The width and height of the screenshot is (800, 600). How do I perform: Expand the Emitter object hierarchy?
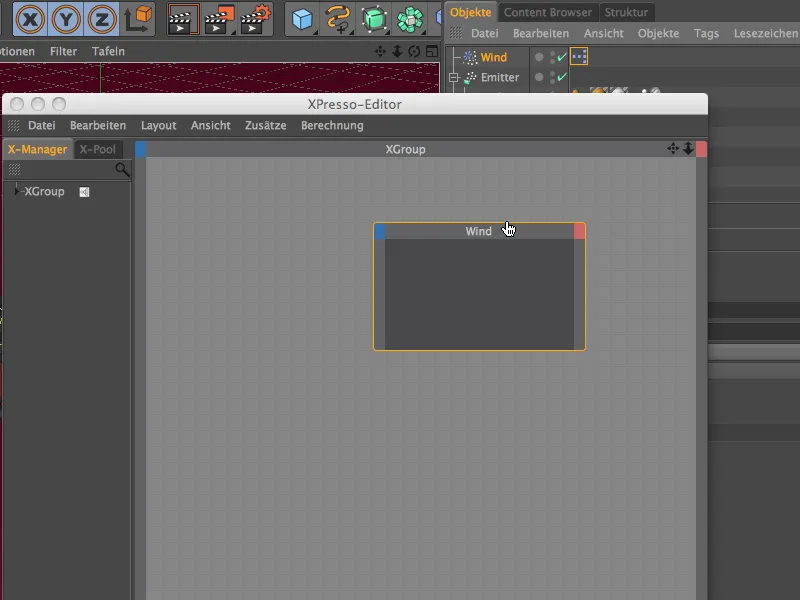point(453,77)
